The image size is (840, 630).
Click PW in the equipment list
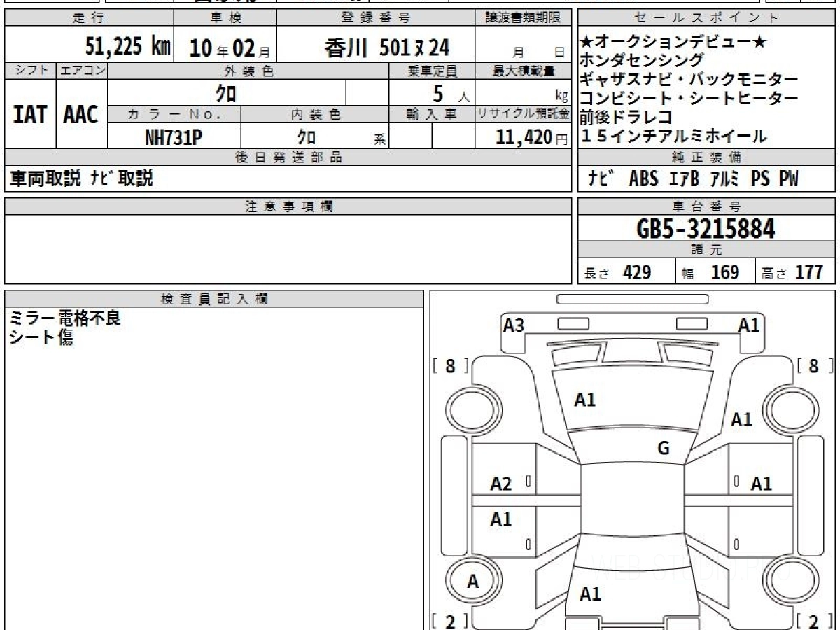pos(789,178)
